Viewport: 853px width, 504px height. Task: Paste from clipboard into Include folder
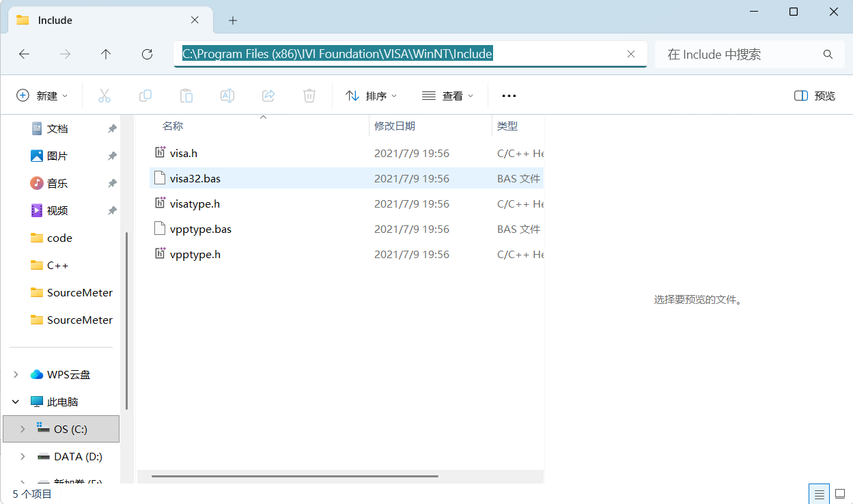tap(186, 95)
